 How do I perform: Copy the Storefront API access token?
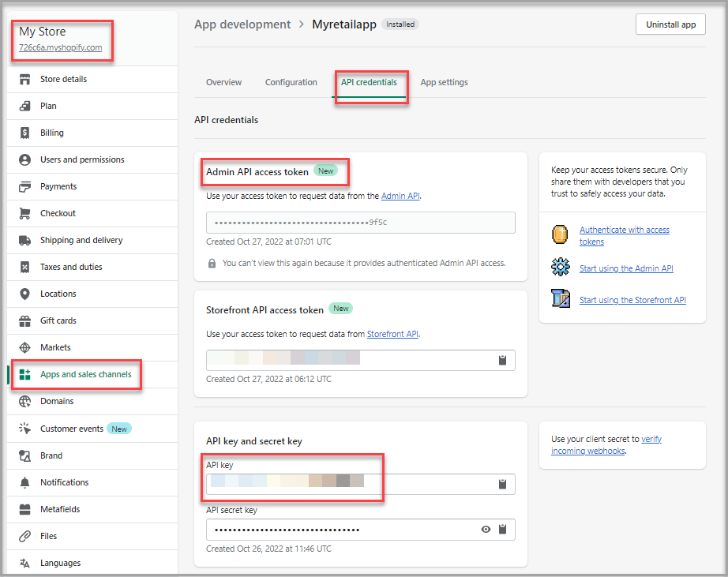click(x=502, y=360)
